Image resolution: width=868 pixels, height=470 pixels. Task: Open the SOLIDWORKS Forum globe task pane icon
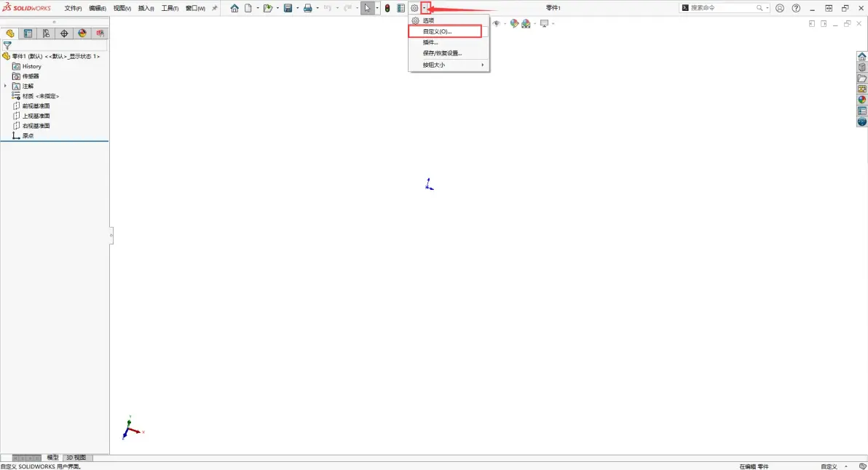(862, 122)
